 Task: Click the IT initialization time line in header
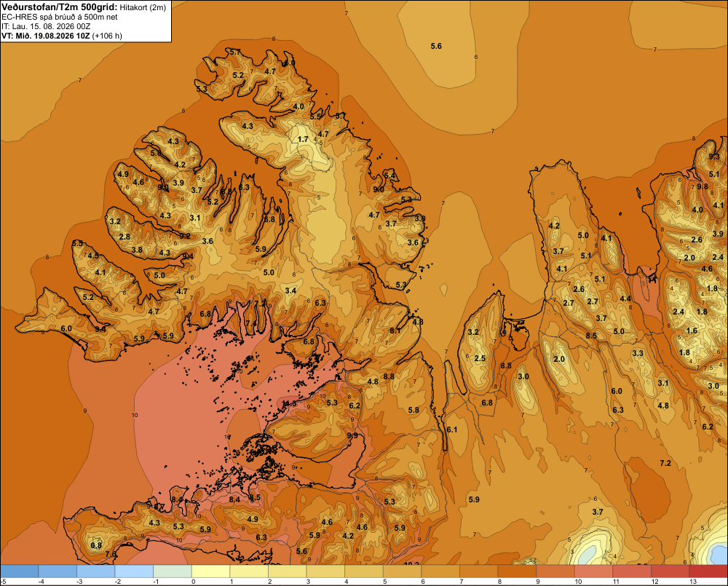tap(46, 26)
